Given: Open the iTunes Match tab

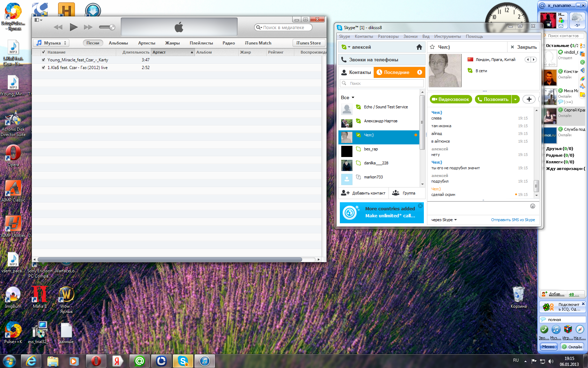Looking at the screenshot, I should (x=258, y=43).
